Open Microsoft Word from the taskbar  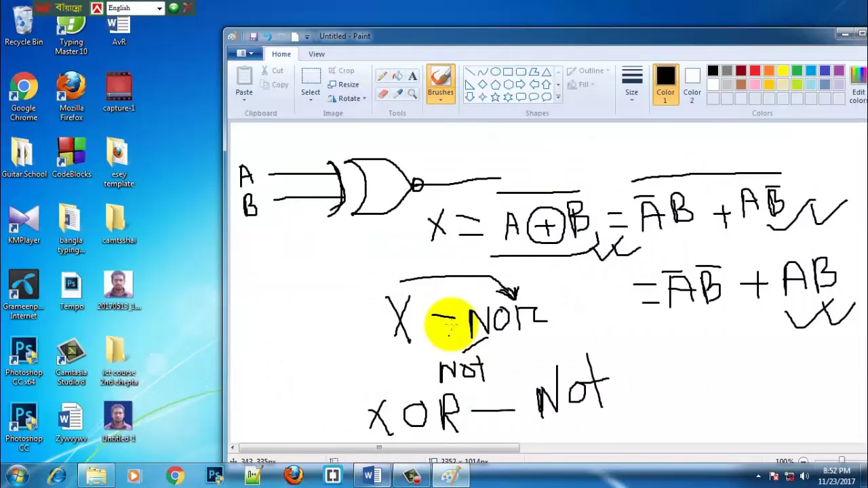[x=372, y=476]
